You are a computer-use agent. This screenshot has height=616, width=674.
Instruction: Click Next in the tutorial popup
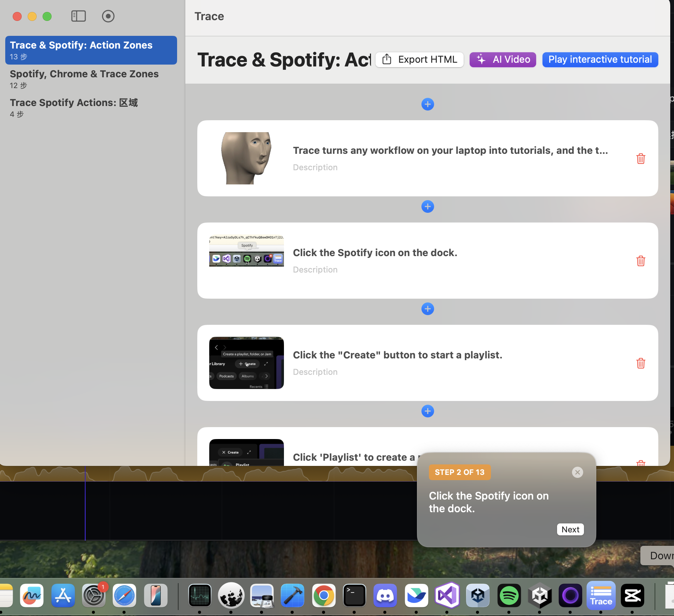tap(570, 529)
